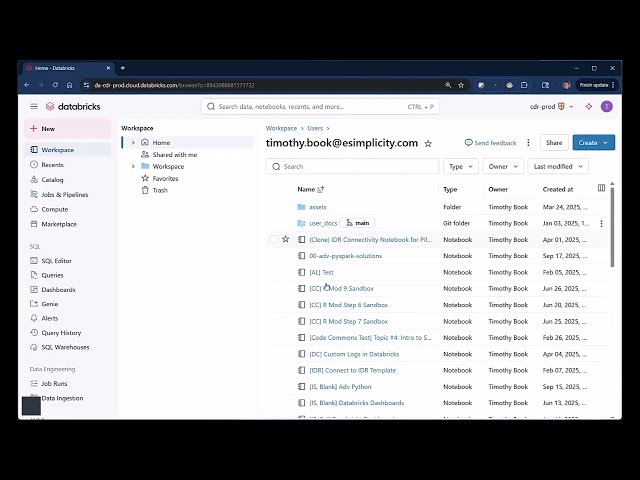Image resolution: width=640 pixels, height=480 pixels.
Task: Select checkbox for (Clone) IDR Connectivity Notebook
Action: (x=274, y=239)
